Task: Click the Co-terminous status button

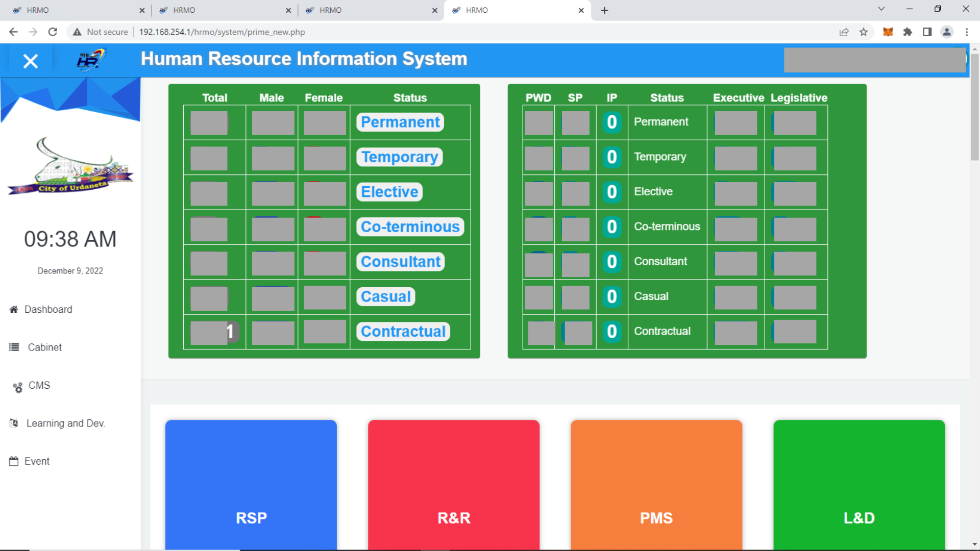Action: [410, 227]
